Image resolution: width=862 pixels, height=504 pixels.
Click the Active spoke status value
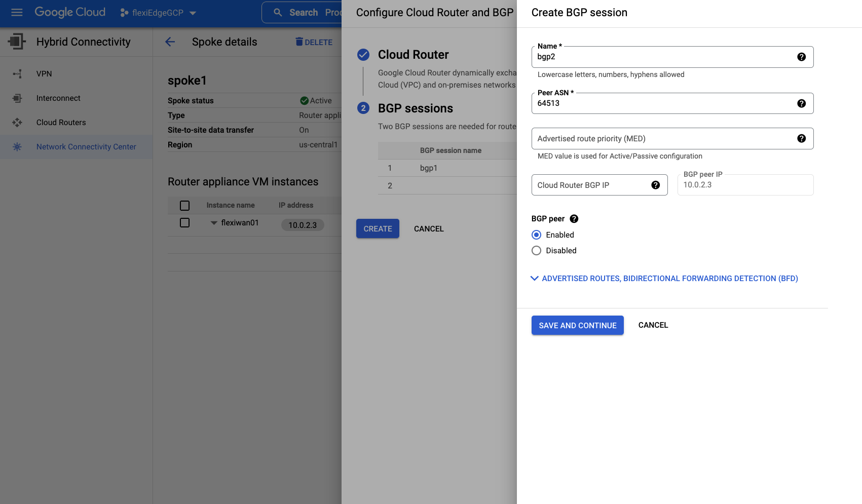[x=316, y=100]
